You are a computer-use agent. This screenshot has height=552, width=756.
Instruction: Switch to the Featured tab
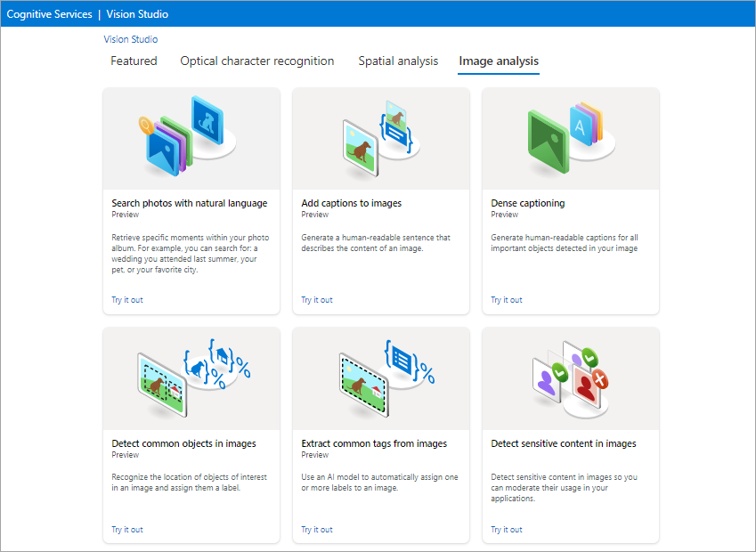pyautogui.click(x=134, y=61)
